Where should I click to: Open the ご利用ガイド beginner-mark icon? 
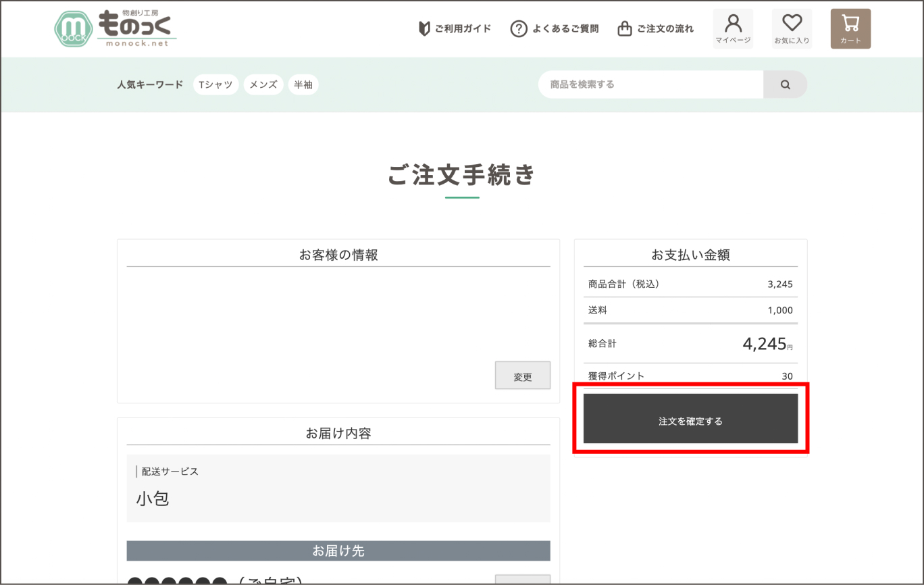point(425,29)
